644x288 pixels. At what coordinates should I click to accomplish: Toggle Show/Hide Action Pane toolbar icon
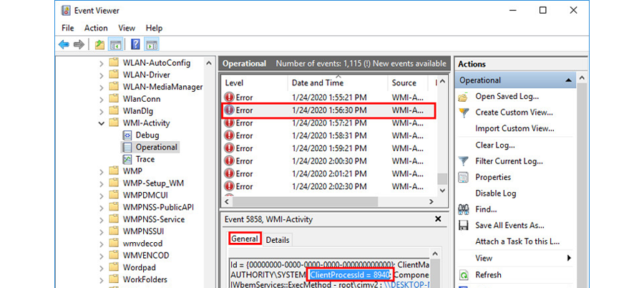(x=152, y=44)
